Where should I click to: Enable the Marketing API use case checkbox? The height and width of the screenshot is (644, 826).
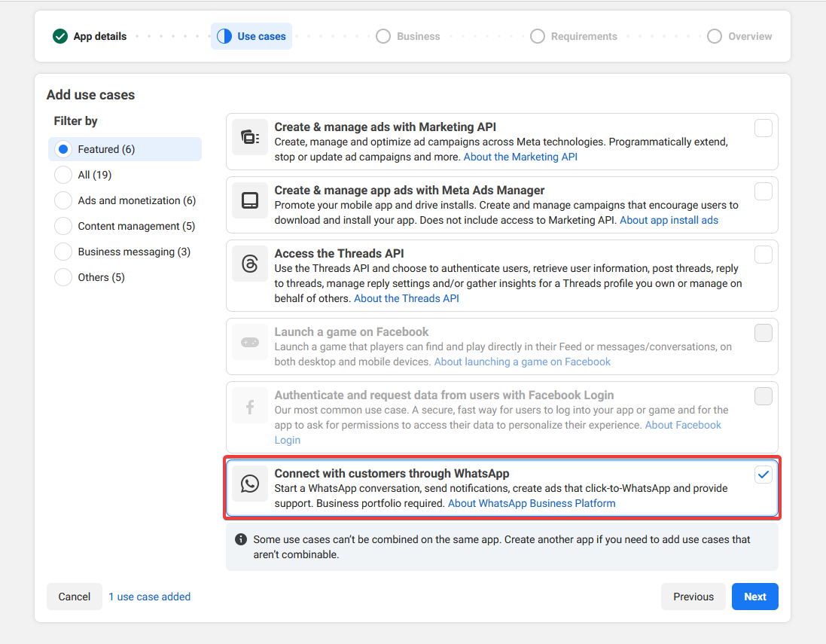coord(764,128)
